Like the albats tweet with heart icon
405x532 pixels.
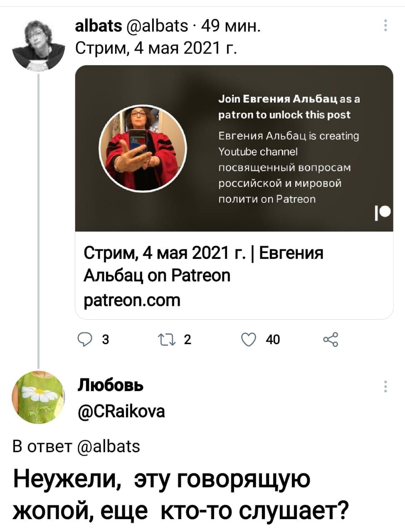point(248,340)
